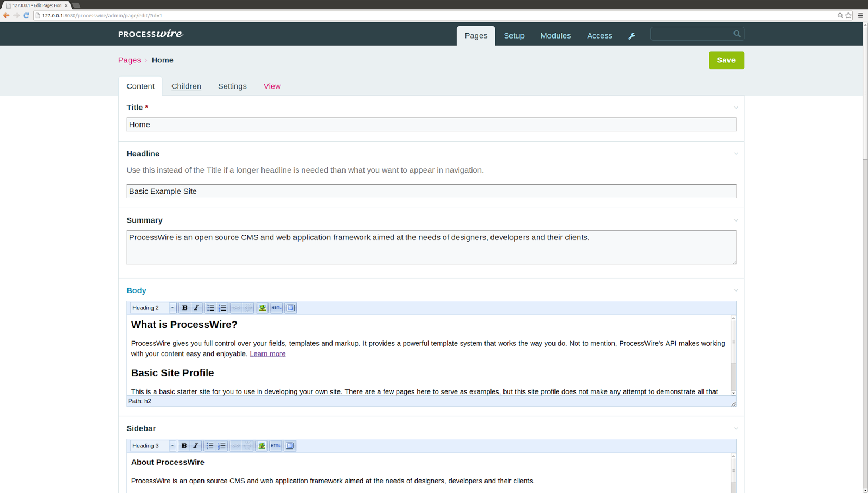This screenshot has height=493, width=868.
Task: Collapse the Title field chevron
Action: click(x=736, y=108)
